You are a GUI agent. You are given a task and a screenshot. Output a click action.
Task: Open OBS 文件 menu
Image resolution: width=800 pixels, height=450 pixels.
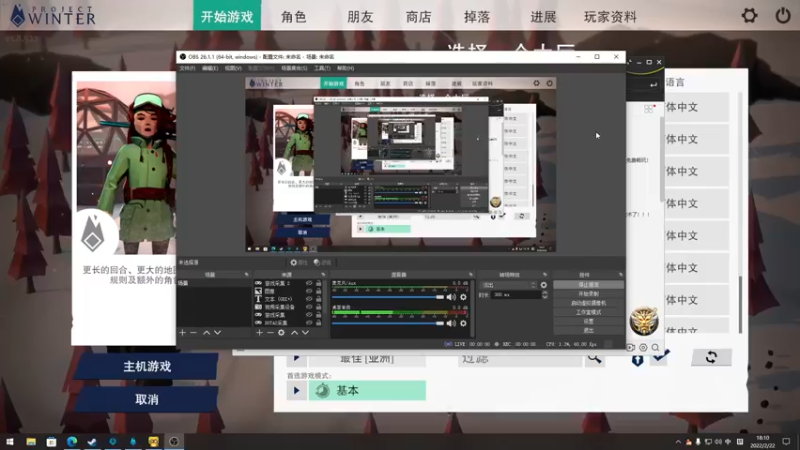187,68
